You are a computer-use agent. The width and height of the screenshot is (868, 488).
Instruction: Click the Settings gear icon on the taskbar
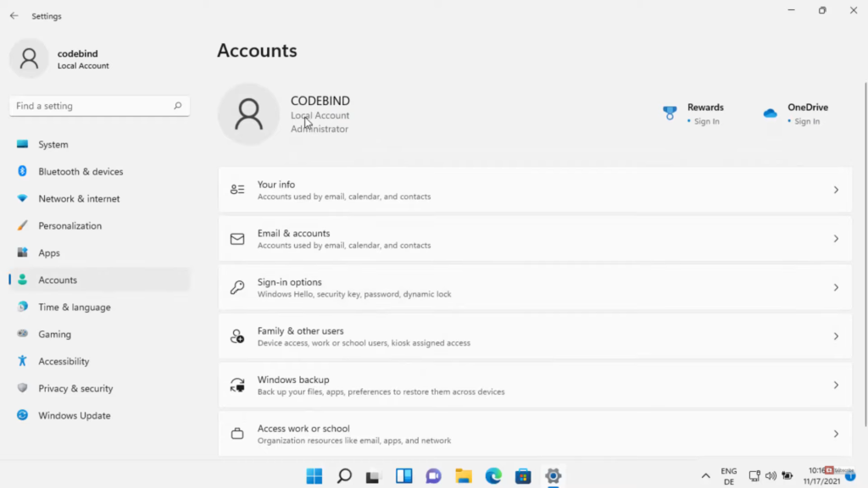tap(553, 476)
